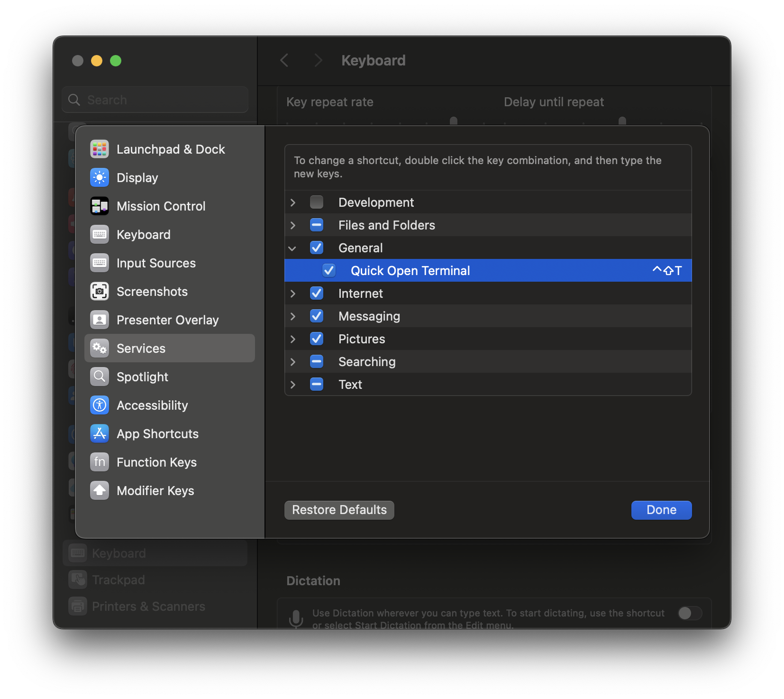Click the Mission Control icon
The width and height of the screenshot is (784, 699).
pos(100,206)
